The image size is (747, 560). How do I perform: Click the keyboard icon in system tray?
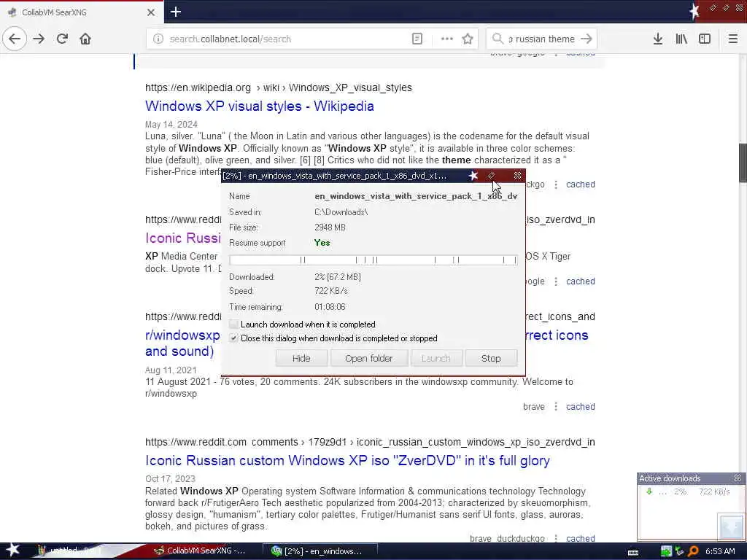point(633,552)
